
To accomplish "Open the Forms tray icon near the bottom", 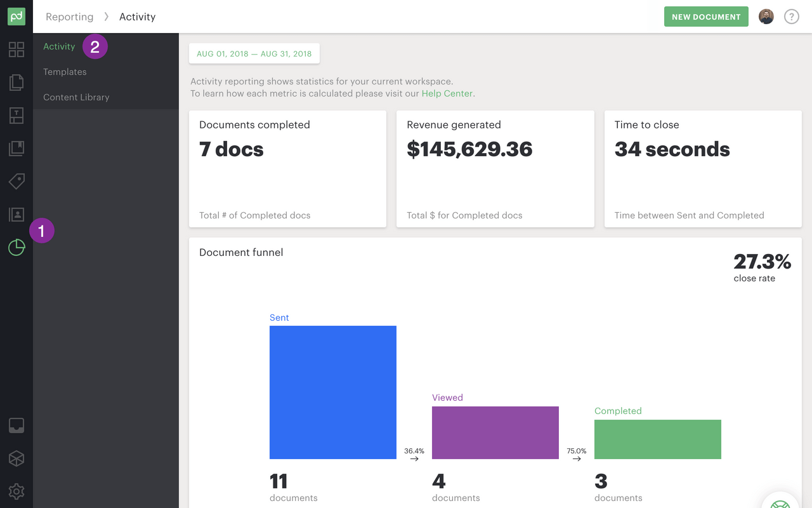I will click(x=16, y=425).
